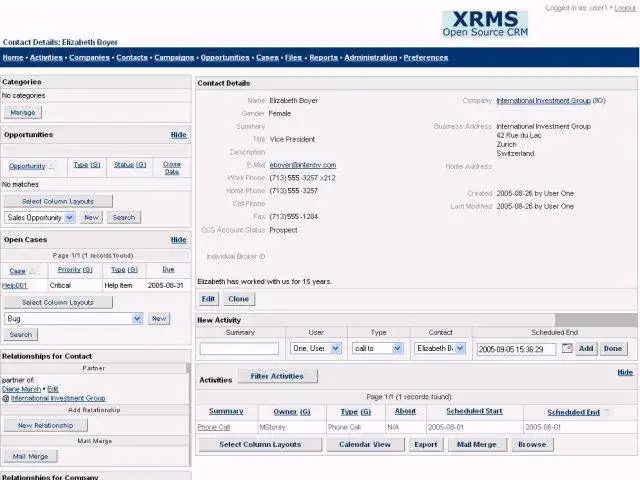Click the contact's e-mail address link
The image size is (640, 480).
pos(303,165)
